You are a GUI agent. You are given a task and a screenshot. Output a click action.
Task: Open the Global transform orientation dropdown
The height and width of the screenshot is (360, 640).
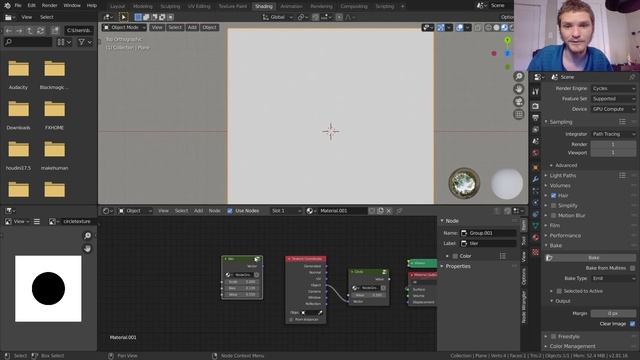tap(278, 17)
